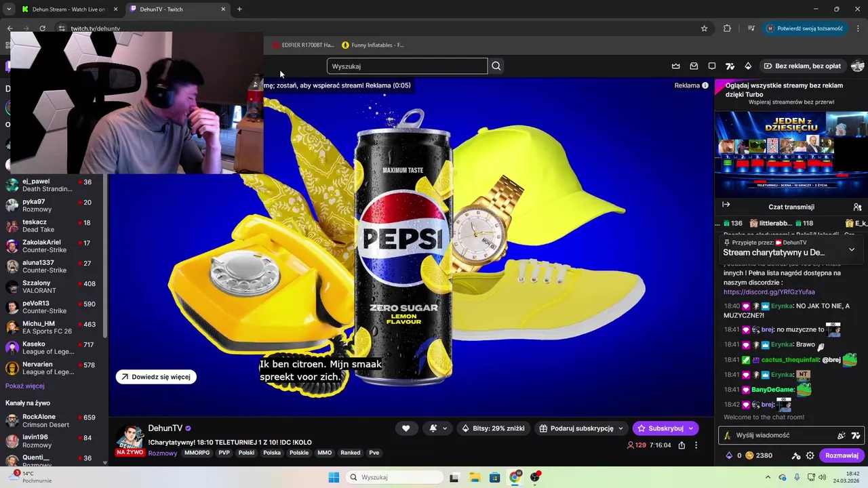868x488 pixels.
Task: Open the peVoR13 Counter-Strike channel
Action: pyautogui.click(x=52, y=307)
